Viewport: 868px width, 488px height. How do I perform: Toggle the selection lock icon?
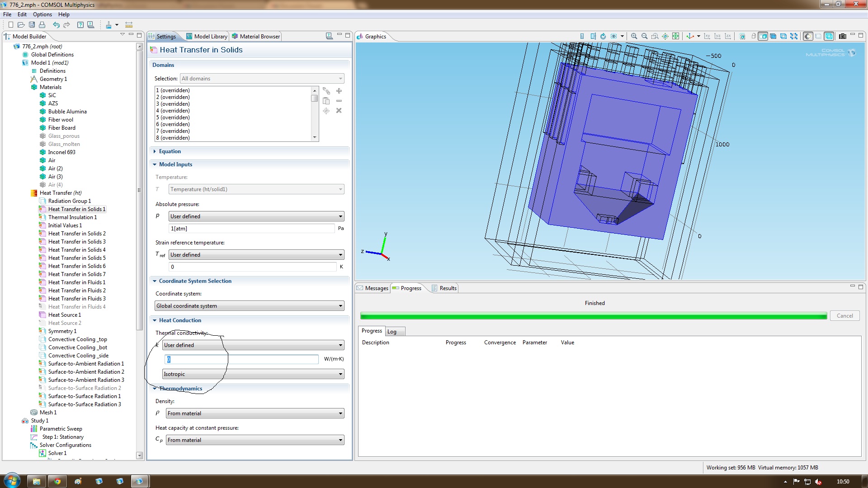pos(754,36)
